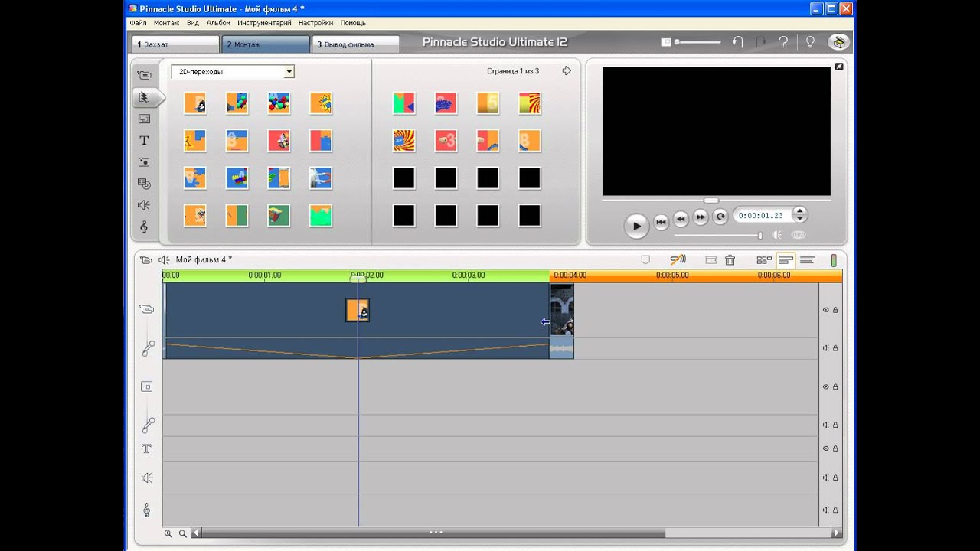
Task: Open the premium content treasure chest button
Action: [839, 42]
